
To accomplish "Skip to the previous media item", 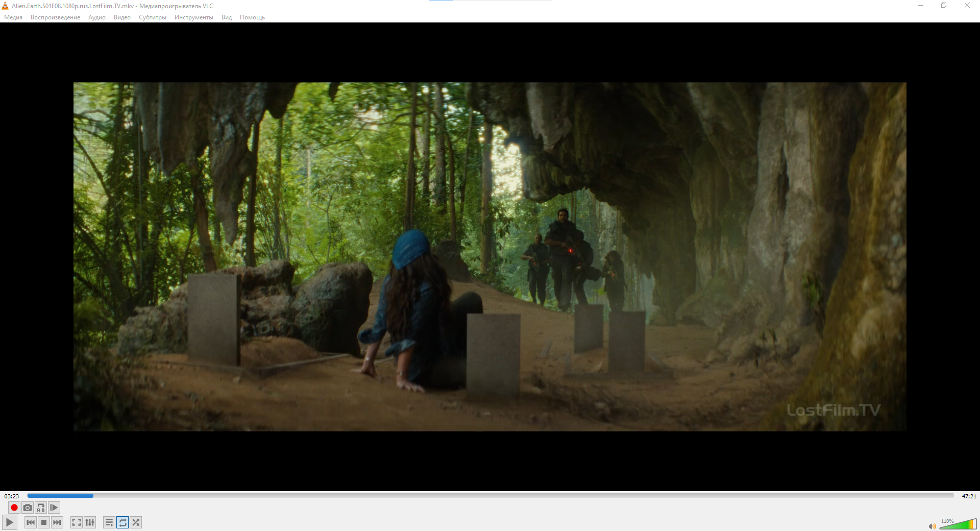I will 31,522.
